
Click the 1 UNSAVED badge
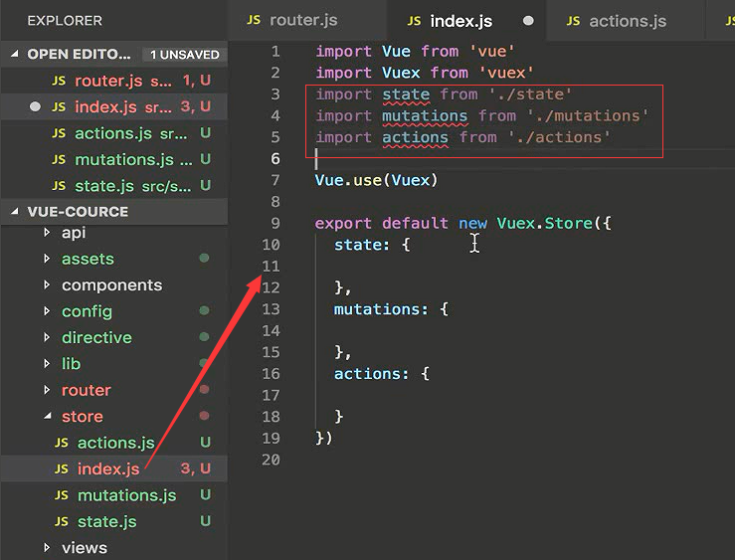[184, 55]
